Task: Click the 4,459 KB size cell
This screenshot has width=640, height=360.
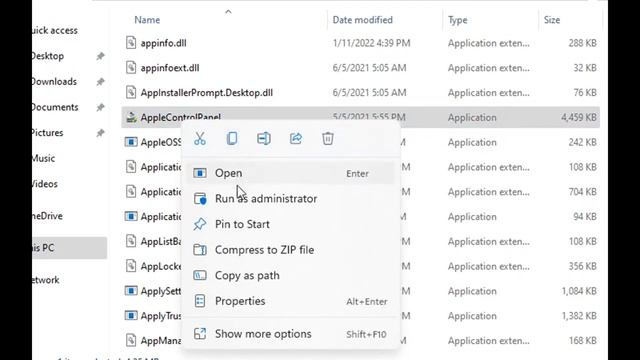Action: pyautogui.click(x=578, y=118)
